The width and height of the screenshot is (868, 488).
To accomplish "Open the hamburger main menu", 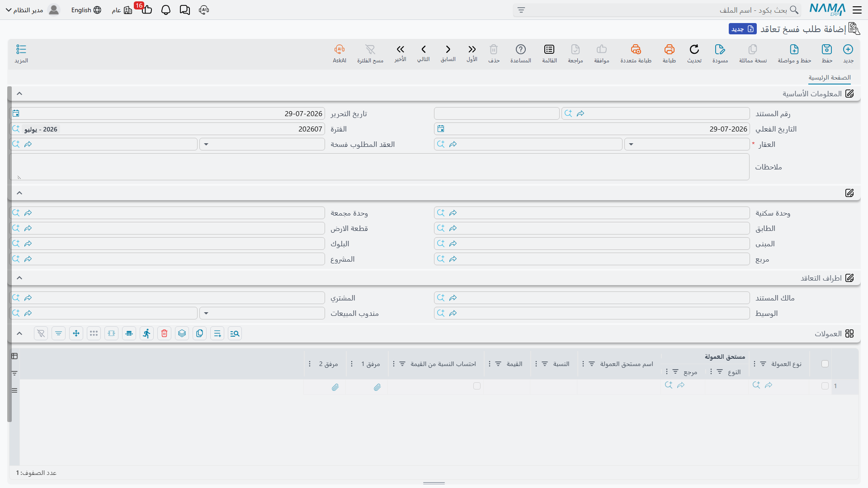I will pyautogui.click(x=857, y=9).
